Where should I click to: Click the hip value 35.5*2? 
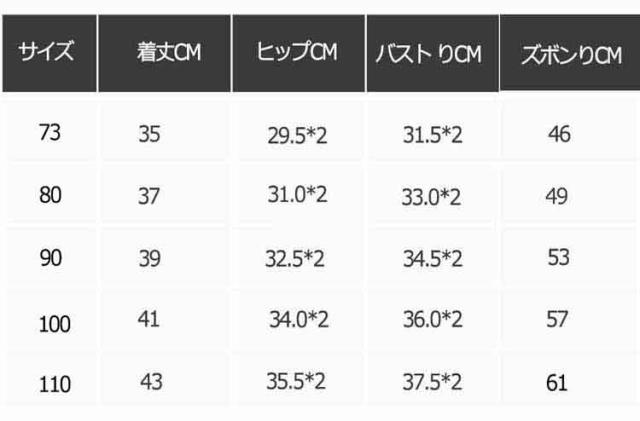(x=299, y=382)
